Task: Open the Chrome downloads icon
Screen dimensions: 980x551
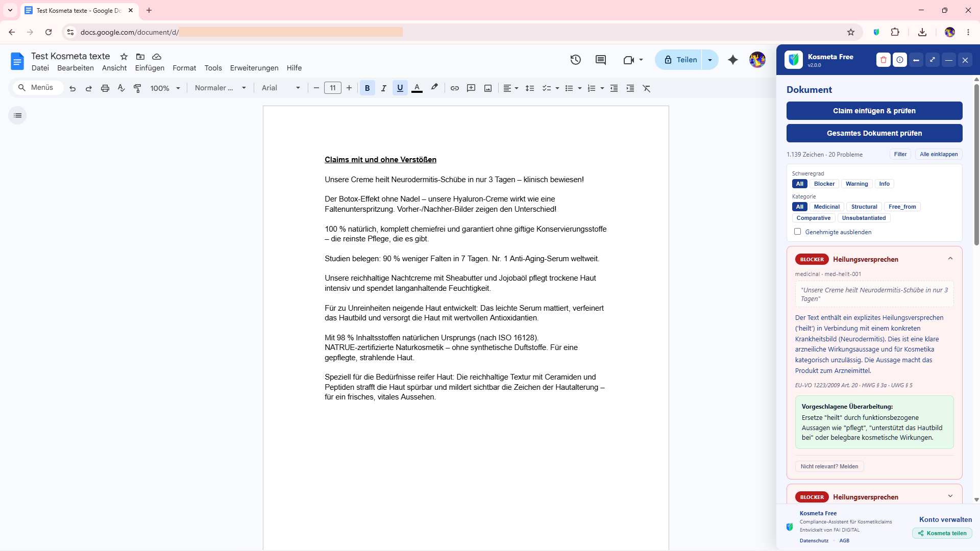Action: [922, 32]
